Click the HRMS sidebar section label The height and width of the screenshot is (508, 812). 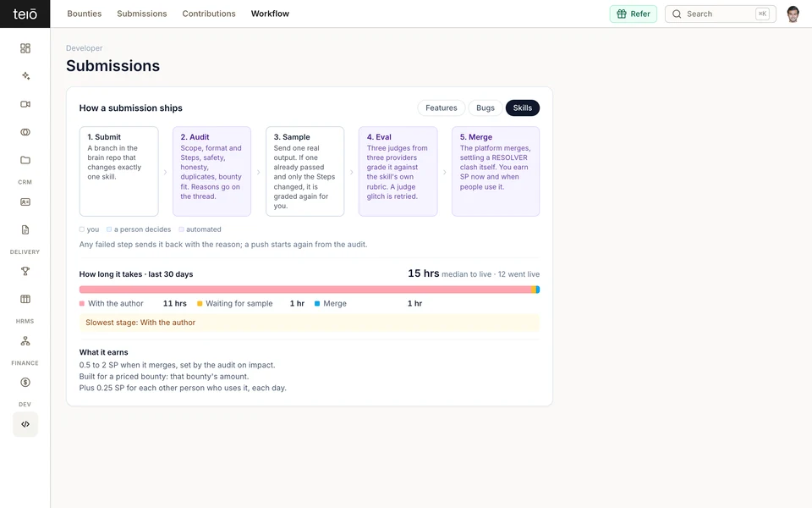click(x=25, y=322)
